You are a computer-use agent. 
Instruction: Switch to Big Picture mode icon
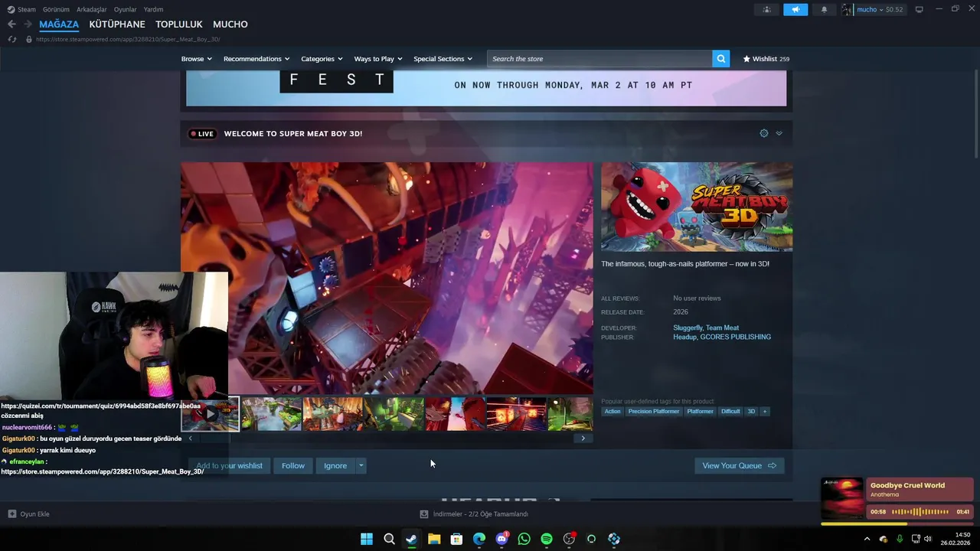[x=920, y=9]
